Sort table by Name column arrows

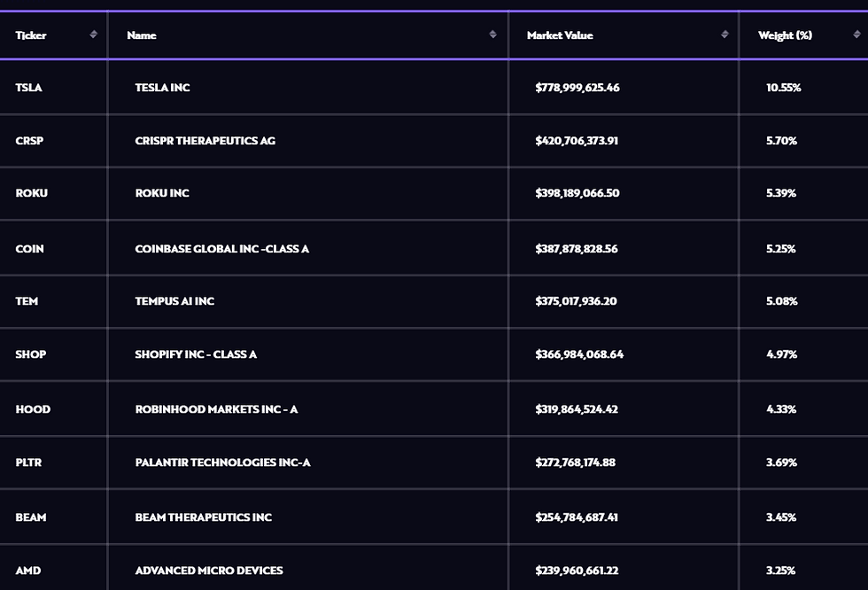pos(492,35)
